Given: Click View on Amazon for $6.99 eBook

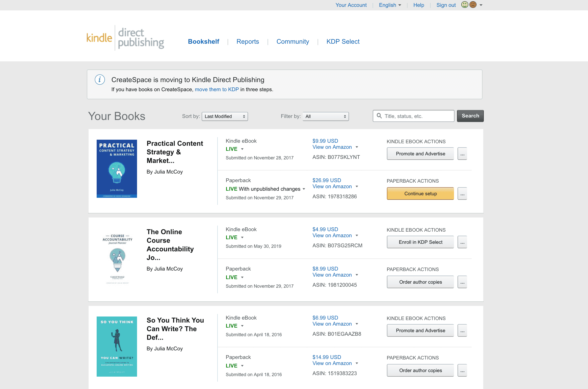Looking at the screenshot, I should click(332, 324).
